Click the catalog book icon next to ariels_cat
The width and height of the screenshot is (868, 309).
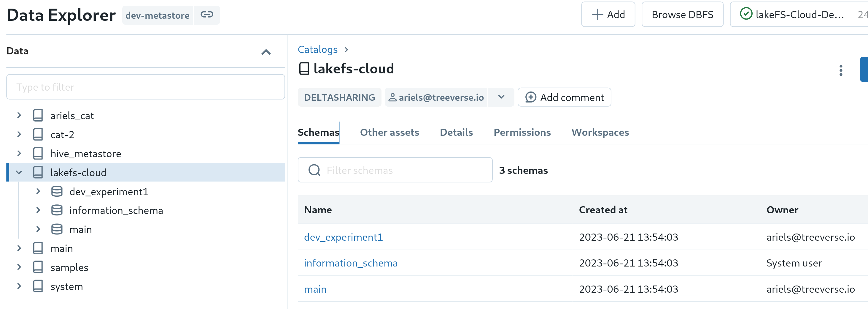(x=38, y=115)
